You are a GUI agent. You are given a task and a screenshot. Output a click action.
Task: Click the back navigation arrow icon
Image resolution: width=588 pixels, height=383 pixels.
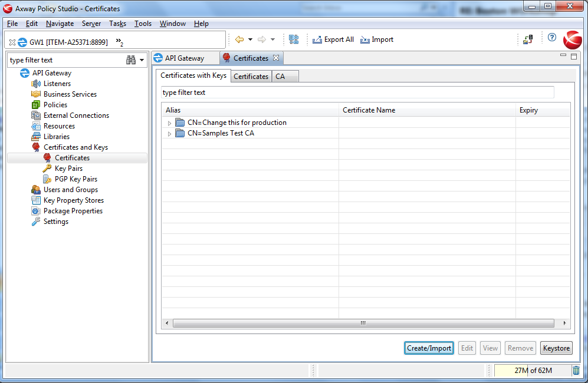click(239, 39)
